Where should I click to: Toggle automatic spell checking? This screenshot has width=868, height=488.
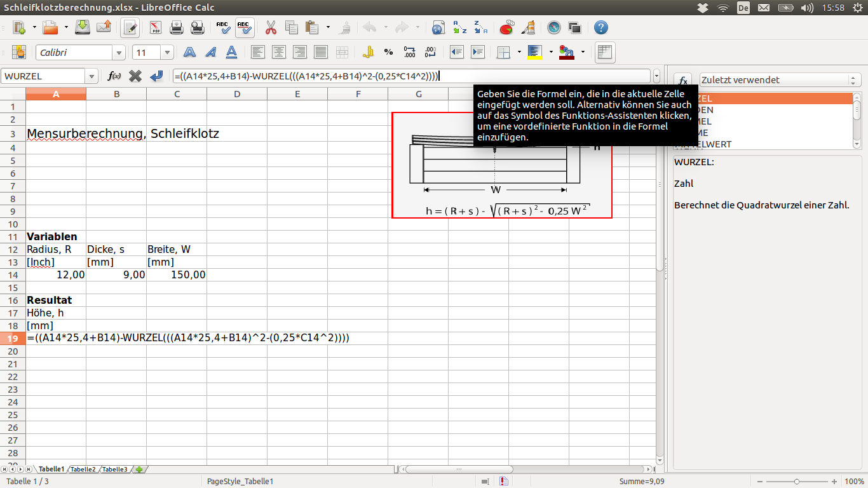click(x=245, y=27)
